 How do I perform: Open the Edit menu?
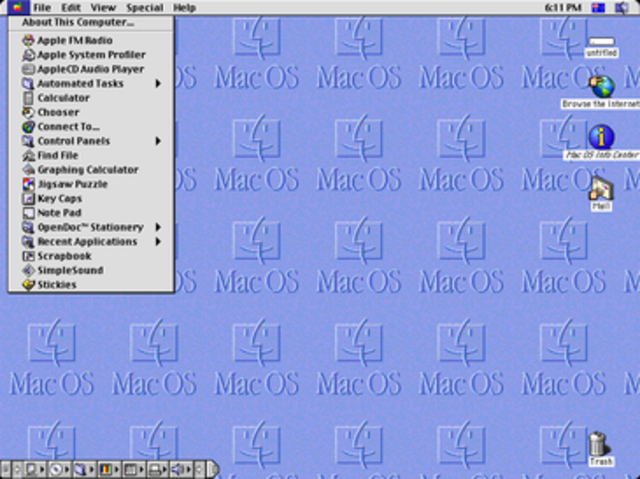point(71,7)
